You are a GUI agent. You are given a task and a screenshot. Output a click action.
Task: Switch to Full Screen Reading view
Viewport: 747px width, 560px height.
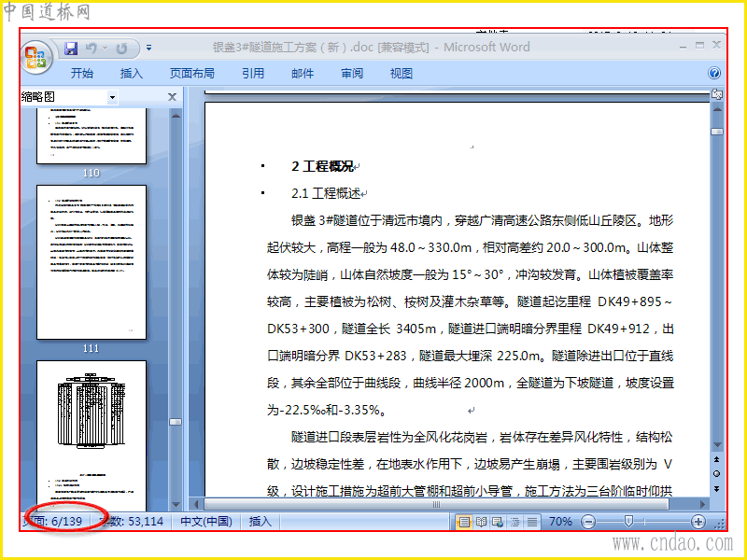click(481, 523)
